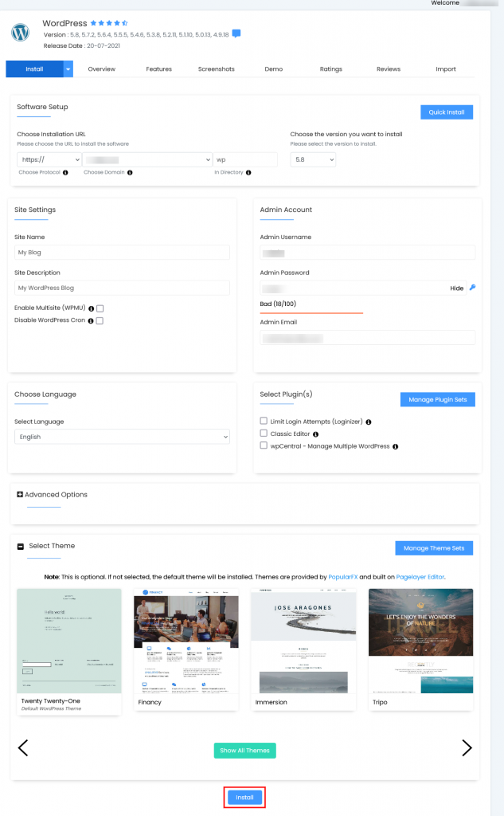Screen dimensions: 504x816
Task: Select the Twenty Twenty-One theme thumbnail
Action: point(69,641)
